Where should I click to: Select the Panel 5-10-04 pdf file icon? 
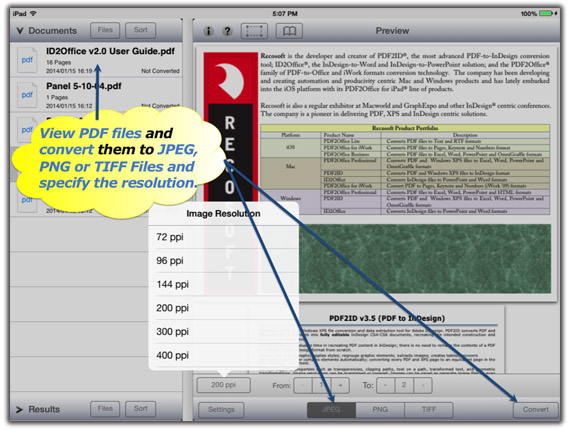[27, 95]
